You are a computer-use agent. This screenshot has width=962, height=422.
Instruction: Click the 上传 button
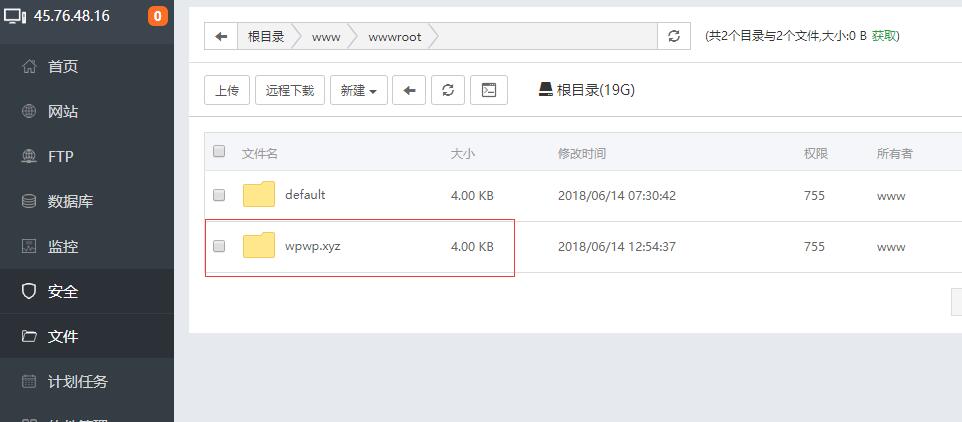pos(227,90)
